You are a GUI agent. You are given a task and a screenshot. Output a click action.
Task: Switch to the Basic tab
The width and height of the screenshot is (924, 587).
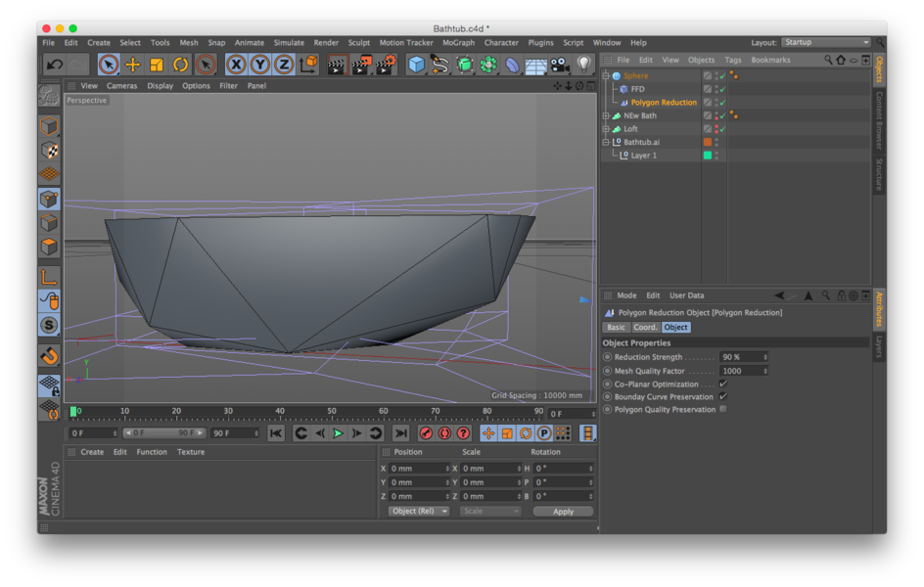616,328
